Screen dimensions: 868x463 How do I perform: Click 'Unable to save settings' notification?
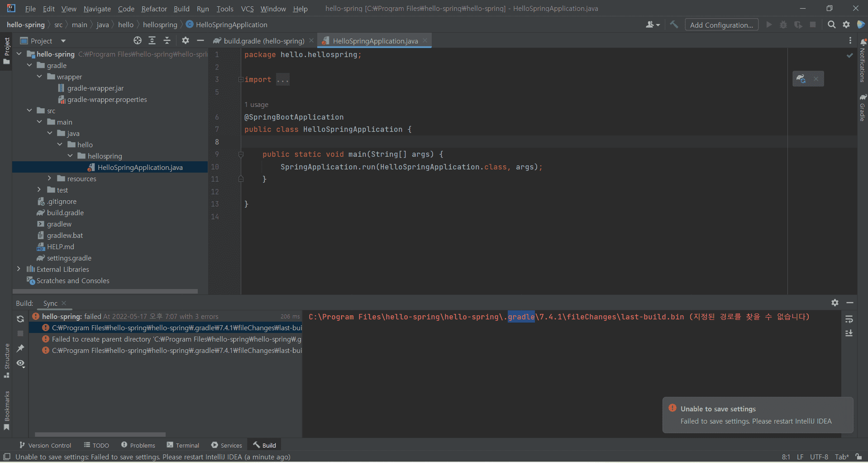758,415
